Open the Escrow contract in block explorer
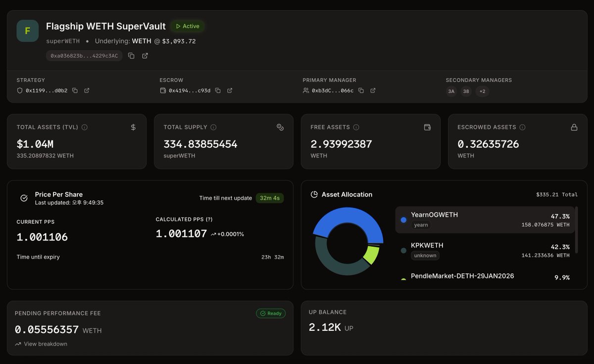 [x=229, y=91]
